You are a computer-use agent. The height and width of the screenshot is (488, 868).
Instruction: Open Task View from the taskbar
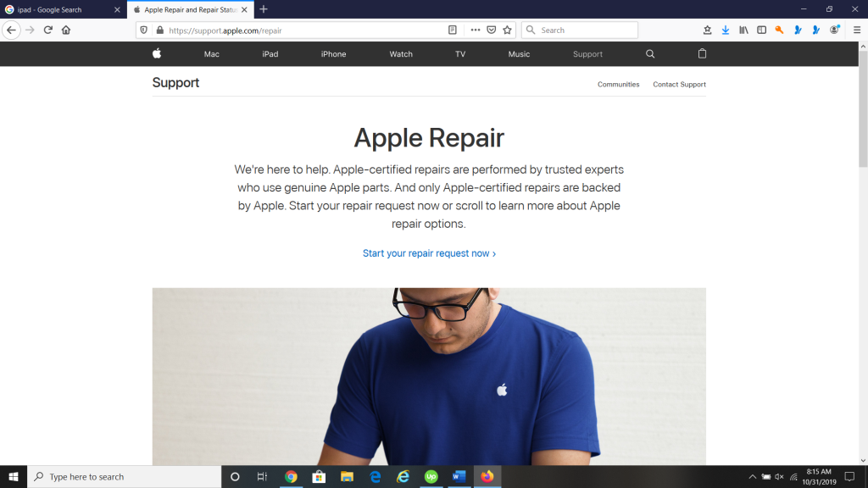pyautogui.click(x=262, y=476)
